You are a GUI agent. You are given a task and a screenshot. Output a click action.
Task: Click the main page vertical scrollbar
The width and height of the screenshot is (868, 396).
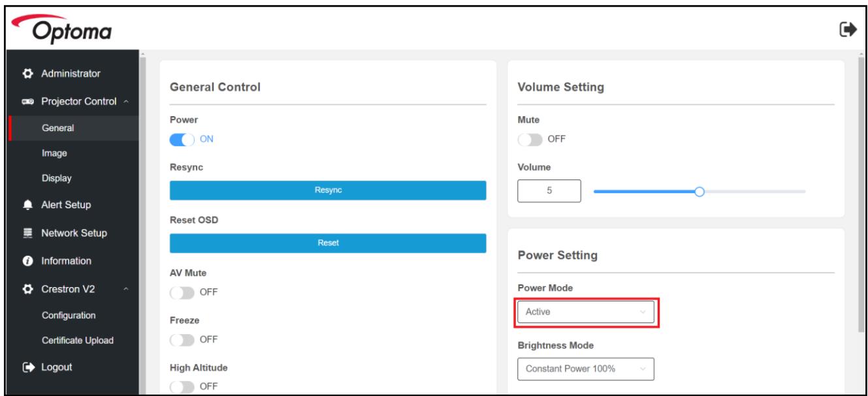860,196
